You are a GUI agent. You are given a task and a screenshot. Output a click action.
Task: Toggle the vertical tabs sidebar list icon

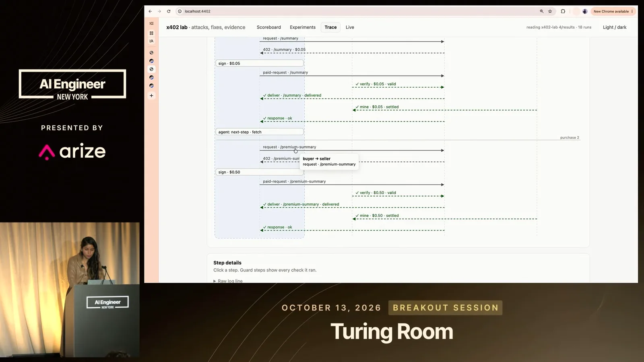pyautogui.click(x=151, y=23)
